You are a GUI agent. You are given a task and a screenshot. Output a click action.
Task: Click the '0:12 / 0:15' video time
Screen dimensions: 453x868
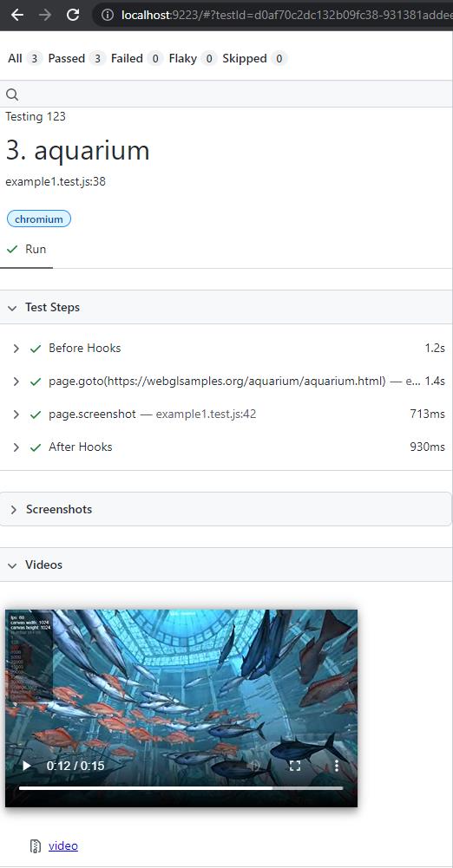(75, 767)
